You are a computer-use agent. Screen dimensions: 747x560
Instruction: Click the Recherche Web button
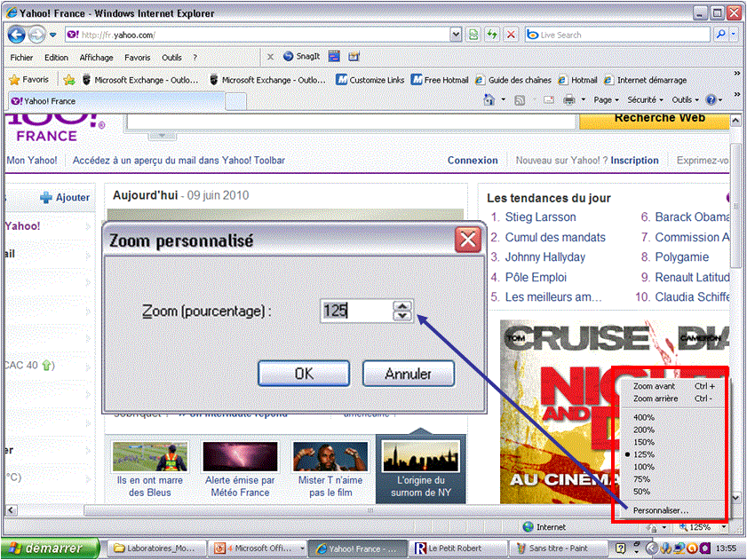[x=655, y=121]
